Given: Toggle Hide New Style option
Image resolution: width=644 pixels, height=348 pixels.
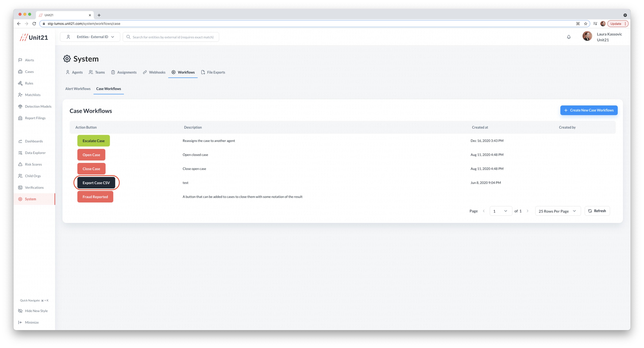Looking at the screenshot, I should pyautogui.click(x=36, y=311).
